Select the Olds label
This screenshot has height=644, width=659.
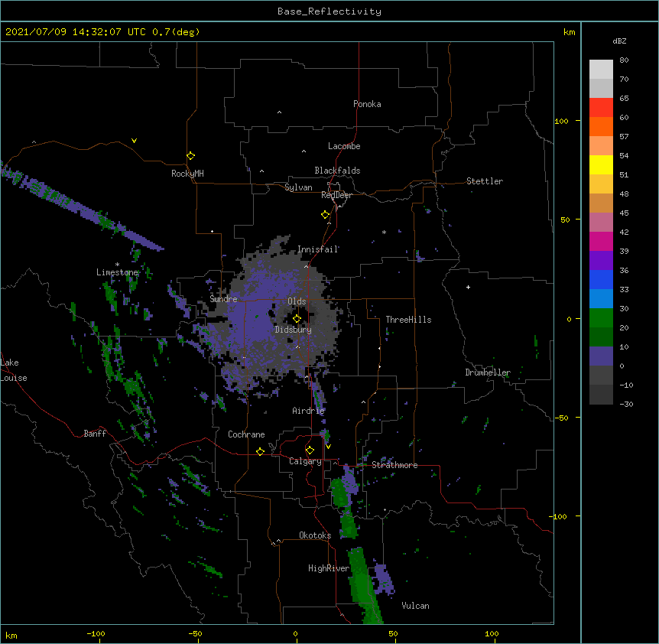coord(297,301)
